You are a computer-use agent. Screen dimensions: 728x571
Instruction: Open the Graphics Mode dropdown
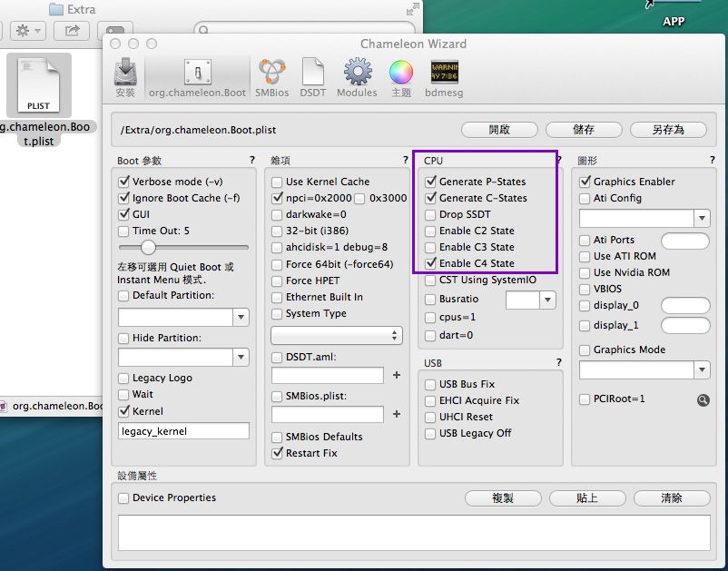[702, 370]
